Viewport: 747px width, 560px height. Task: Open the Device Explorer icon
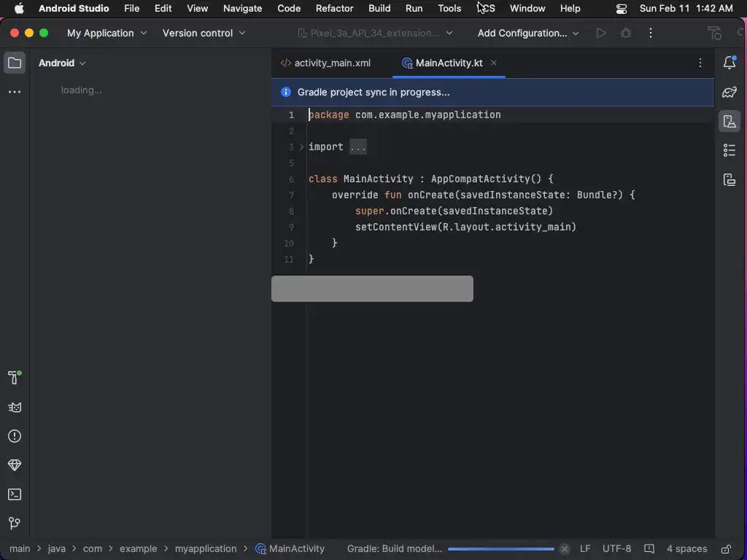(x=729, y=179)
